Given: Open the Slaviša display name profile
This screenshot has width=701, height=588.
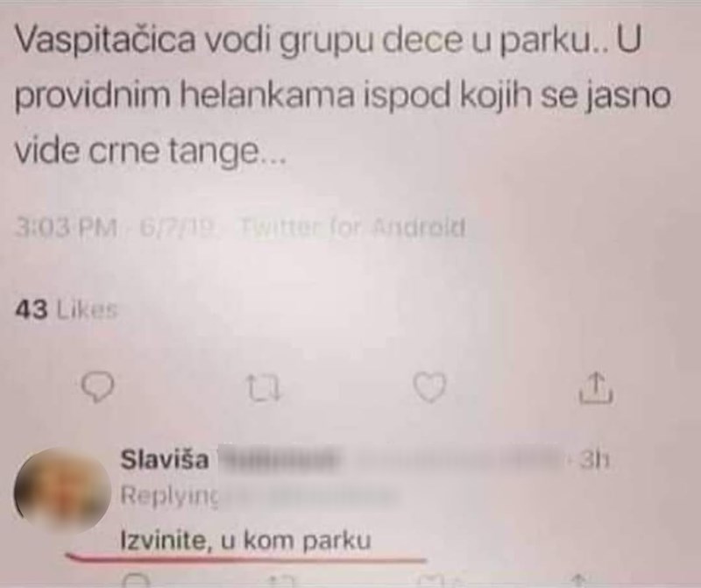Looking at the screenshot, I should tap(165, 460).
